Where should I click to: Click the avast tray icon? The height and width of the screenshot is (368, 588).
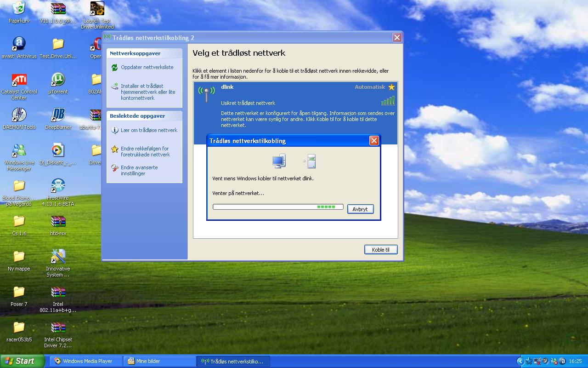(x=562, y=361)
